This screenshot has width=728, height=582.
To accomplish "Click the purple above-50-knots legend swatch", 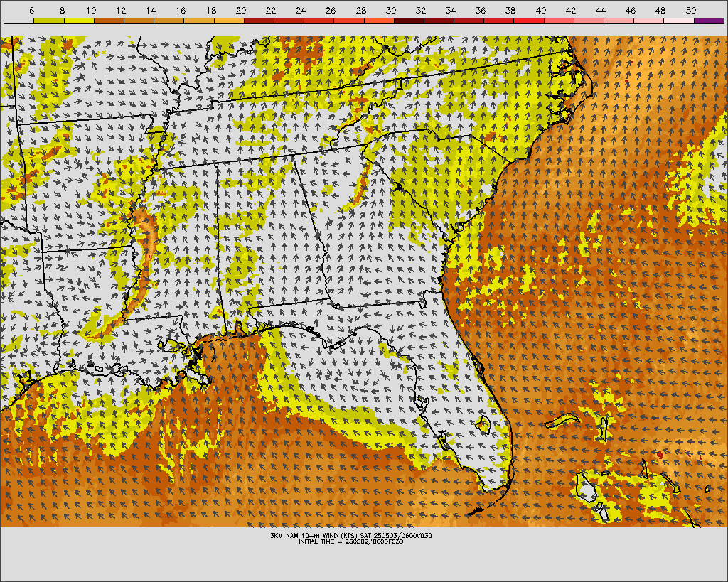I will 709,21.
